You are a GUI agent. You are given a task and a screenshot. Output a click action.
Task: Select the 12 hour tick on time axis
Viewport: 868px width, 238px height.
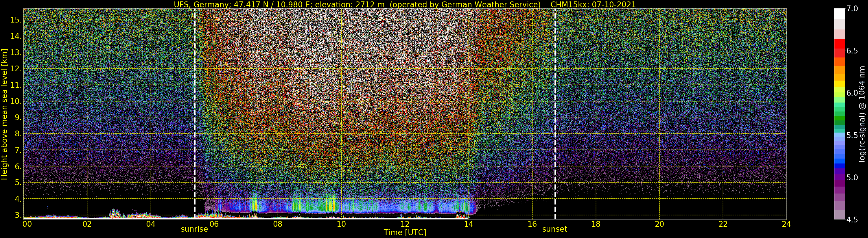[x=405, y=224]
